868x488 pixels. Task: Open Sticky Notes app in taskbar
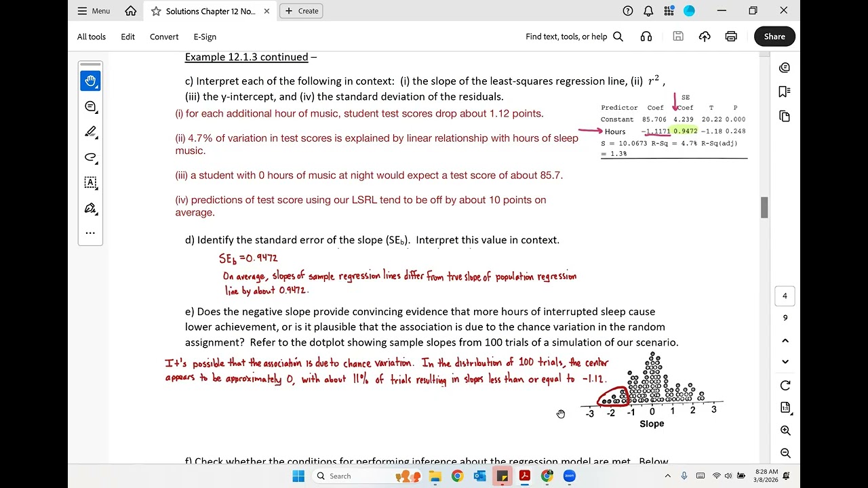tap(502, 476)
